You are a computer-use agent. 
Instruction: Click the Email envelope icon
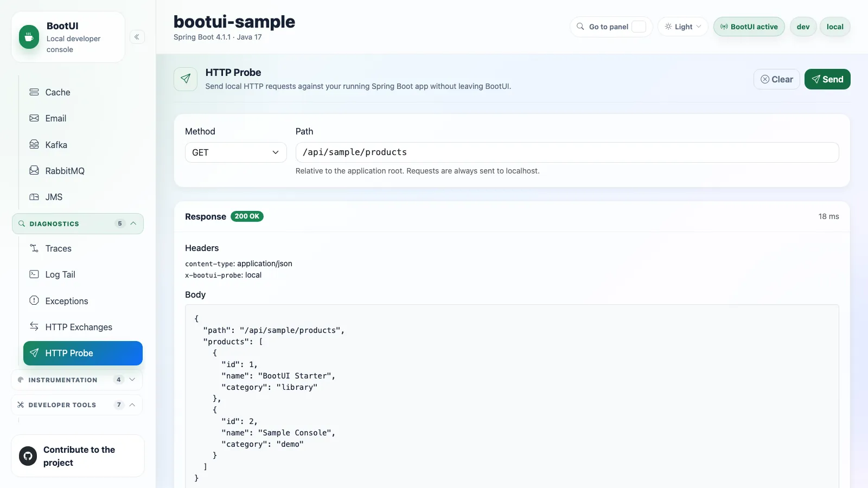34,118
